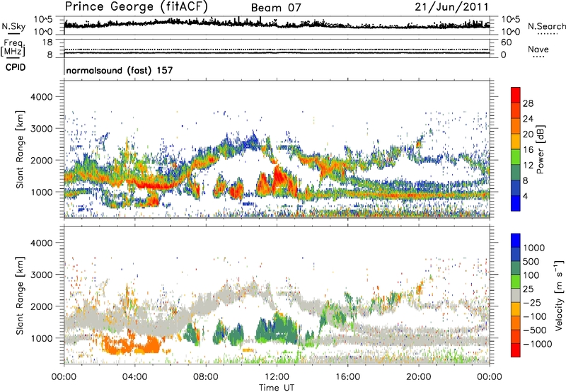Image resolution: width=566 pixels, height=392 pixels.
Task: Click the 'CPID' row label
Action: [16, 67]
